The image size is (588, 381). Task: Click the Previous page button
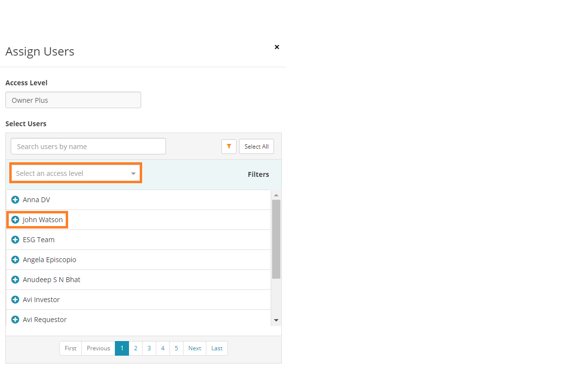pos(98,348)
